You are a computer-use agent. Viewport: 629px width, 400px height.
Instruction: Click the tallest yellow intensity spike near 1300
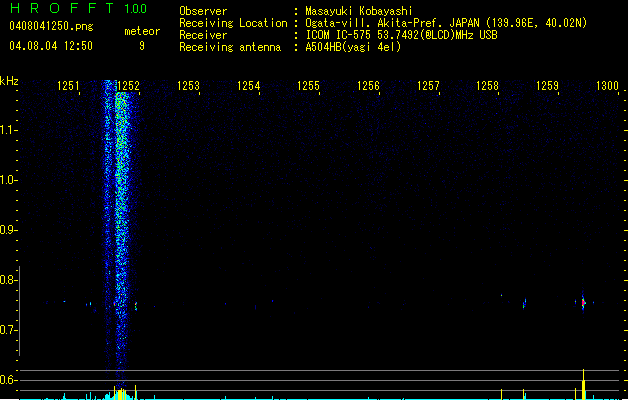pyautogui.click(x=584, y=384)
